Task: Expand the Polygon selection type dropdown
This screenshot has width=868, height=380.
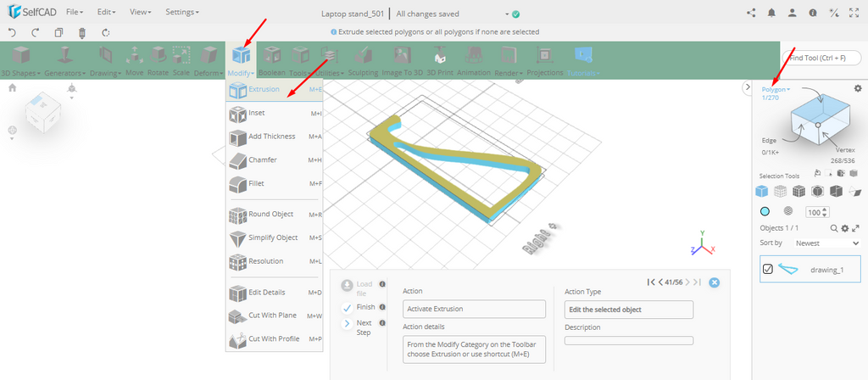Action: 776,89
